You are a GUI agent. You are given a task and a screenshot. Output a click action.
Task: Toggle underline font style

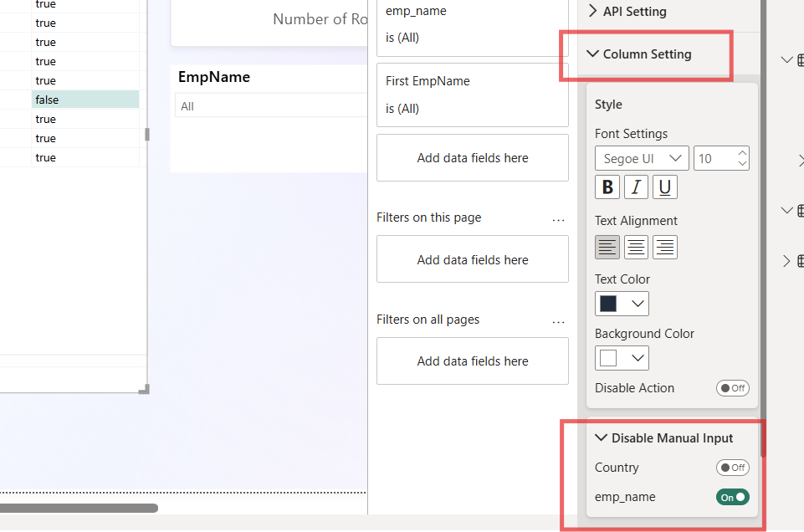point(665,187)
